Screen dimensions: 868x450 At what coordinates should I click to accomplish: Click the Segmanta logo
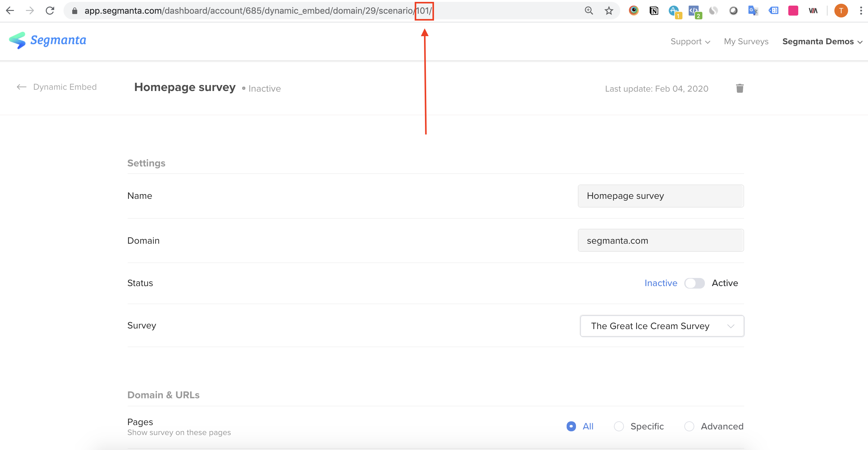point(48,41)
